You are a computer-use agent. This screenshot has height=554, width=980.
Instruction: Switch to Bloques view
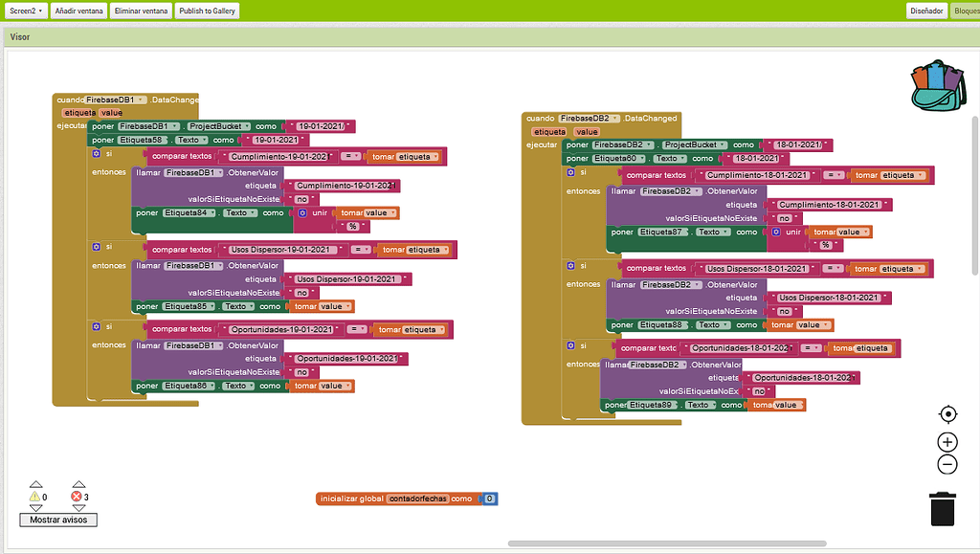click(x=967, y=10)
